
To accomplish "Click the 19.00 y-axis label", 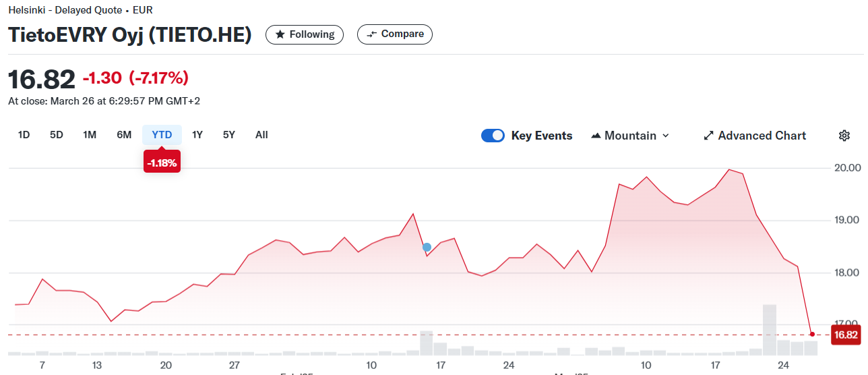I will click(x=848, y=220).
